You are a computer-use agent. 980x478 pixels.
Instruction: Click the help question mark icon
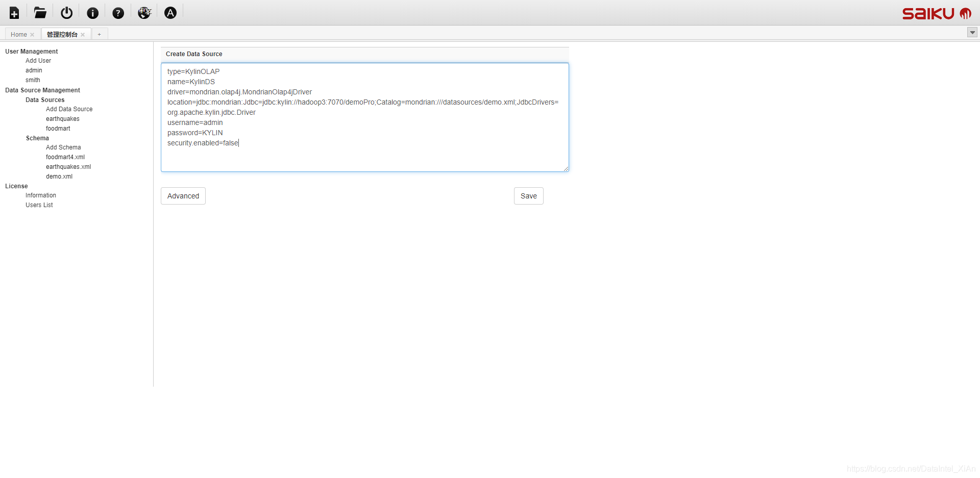[x=118, y=13]
